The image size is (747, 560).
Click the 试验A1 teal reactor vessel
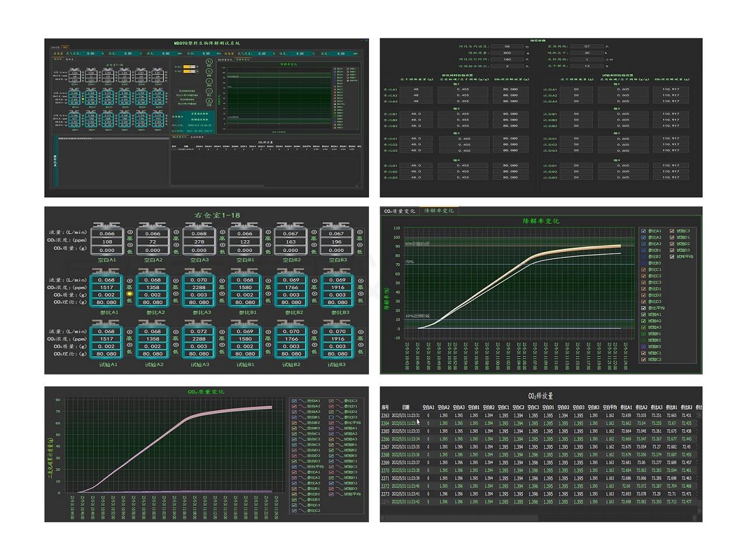click(x=107, y=342)
